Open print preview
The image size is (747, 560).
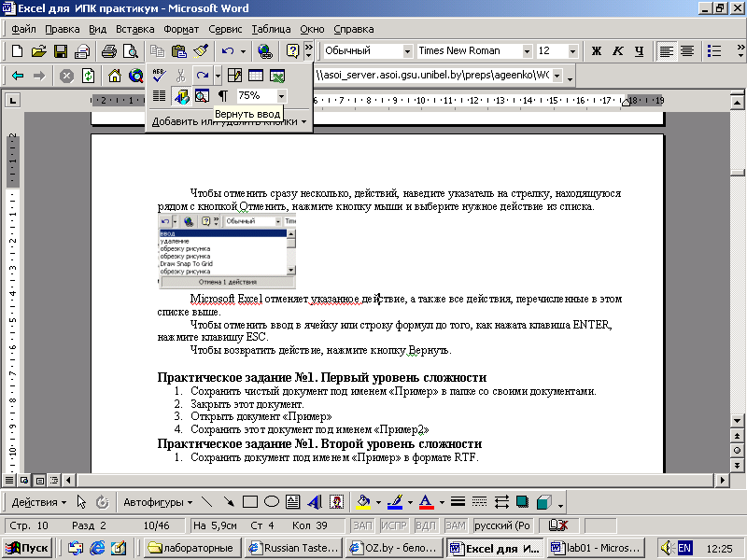[130, 51]
